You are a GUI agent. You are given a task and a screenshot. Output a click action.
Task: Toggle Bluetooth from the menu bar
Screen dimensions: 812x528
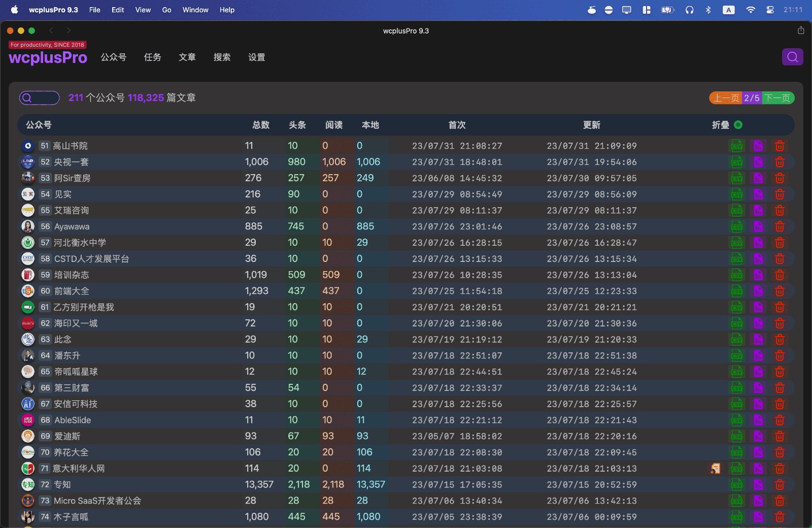[x=708, y=10]
